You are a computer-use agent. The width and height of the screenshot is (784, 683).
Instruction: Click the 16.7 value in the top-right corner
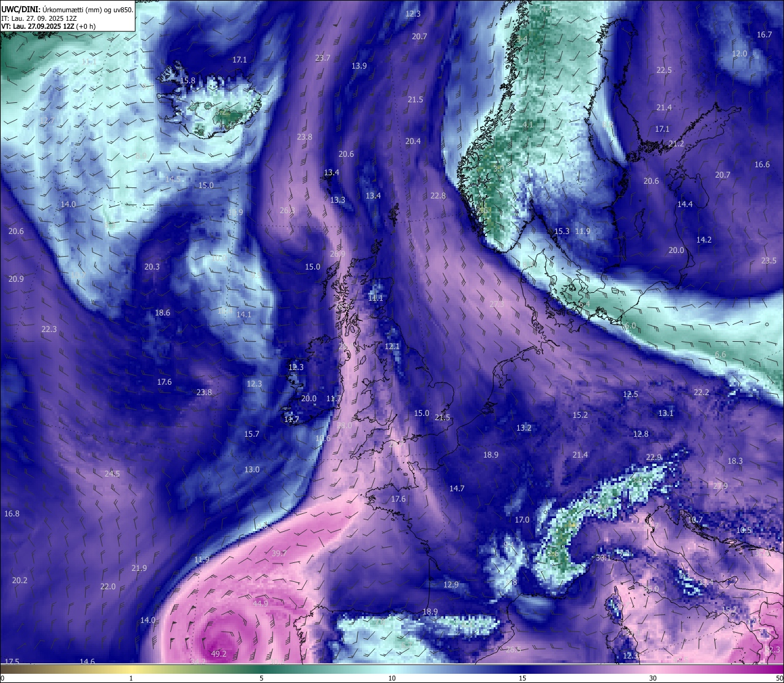[x=764, y=35]
